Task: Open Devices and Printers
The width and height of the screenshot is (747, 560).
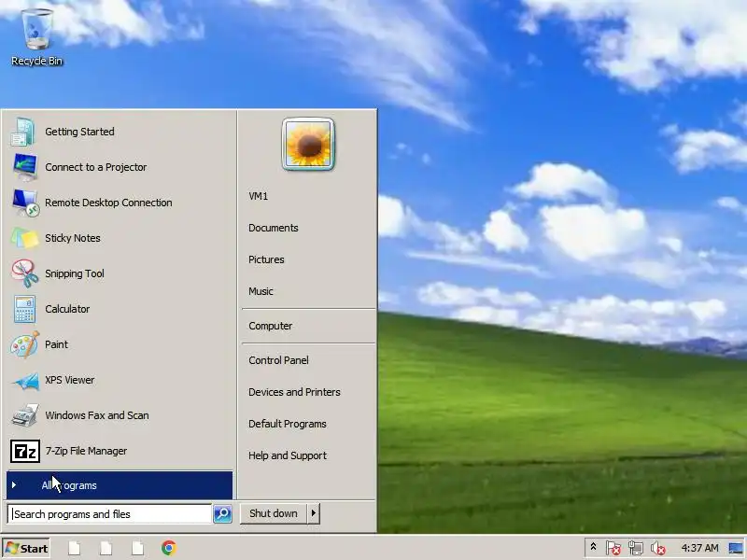Action: point(294,392)
